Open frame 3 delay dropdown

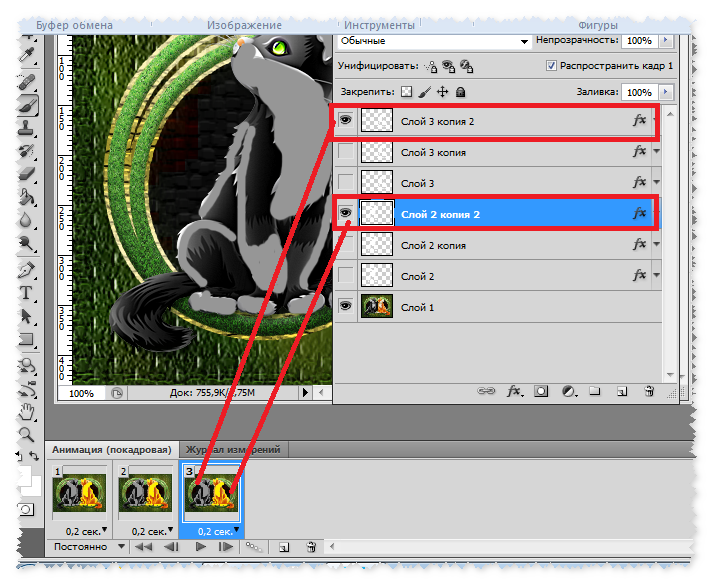236,530
